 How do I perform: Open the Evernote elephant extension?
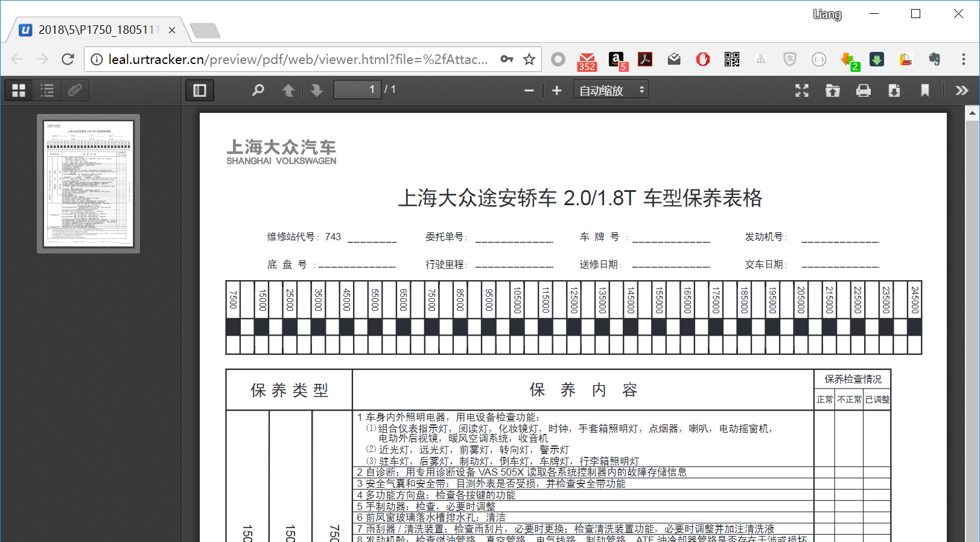pos(934,59)
